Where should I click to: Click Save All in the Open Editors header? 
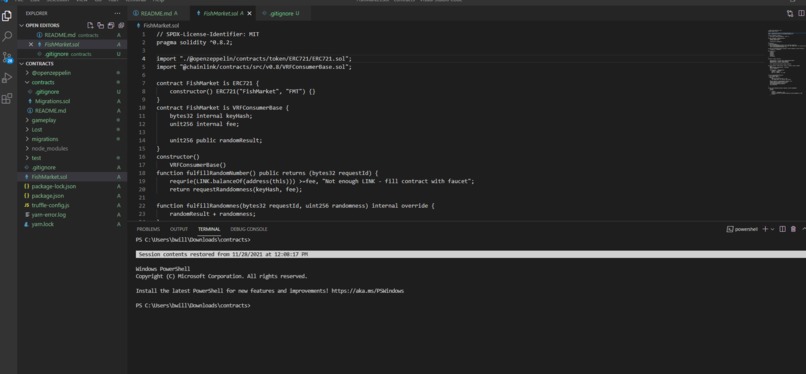(x=111, y=25)
